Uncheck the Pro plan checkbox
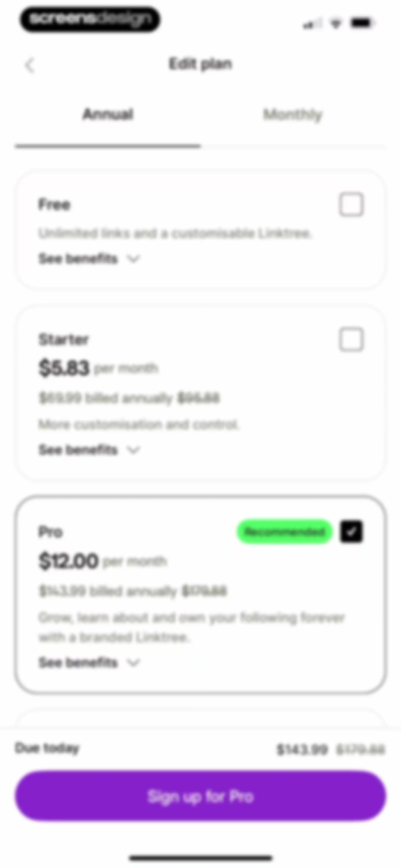This screenshot has height=868, width=401. tap(351, 532)
